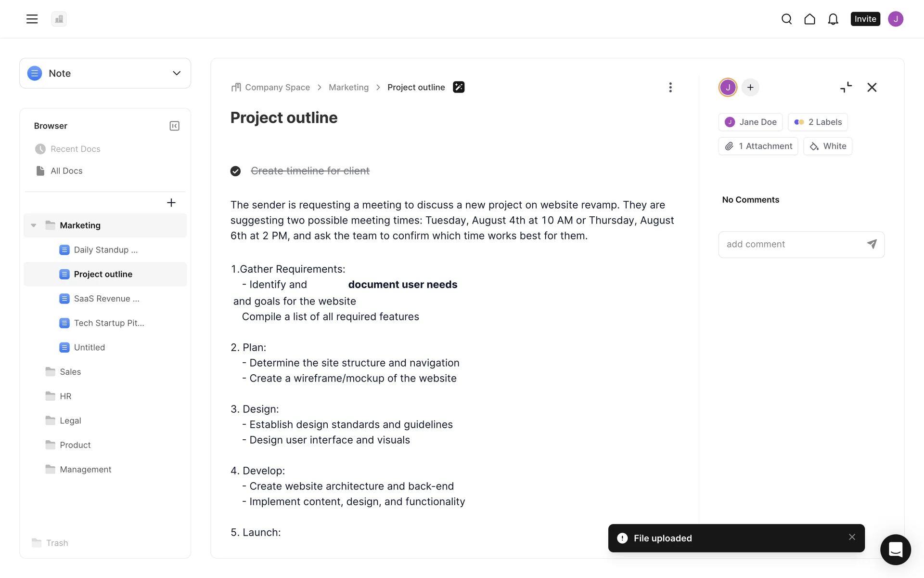Viewport: 924px width, 578px height.
Task: Click the Invite button
Action: coord(865,19)
